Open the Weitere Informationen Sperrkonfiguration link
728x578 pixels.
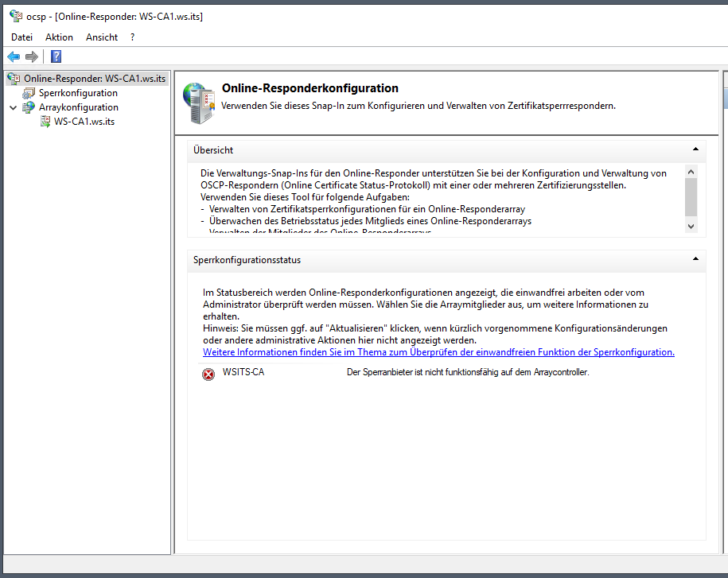(438, 352)
